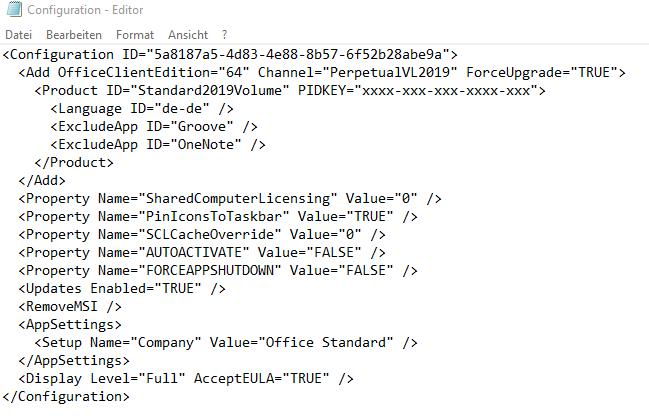
Task: Open the Bearbeiten menu
Action: pyautogui.click(x=74, y=35)
